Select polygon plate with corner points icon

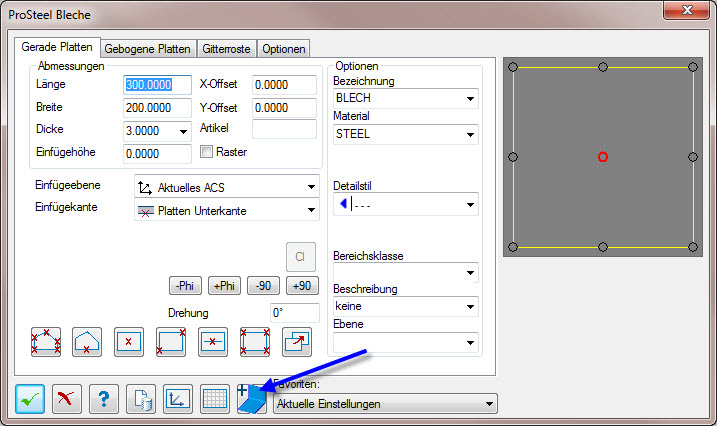[x=46, y=342]
